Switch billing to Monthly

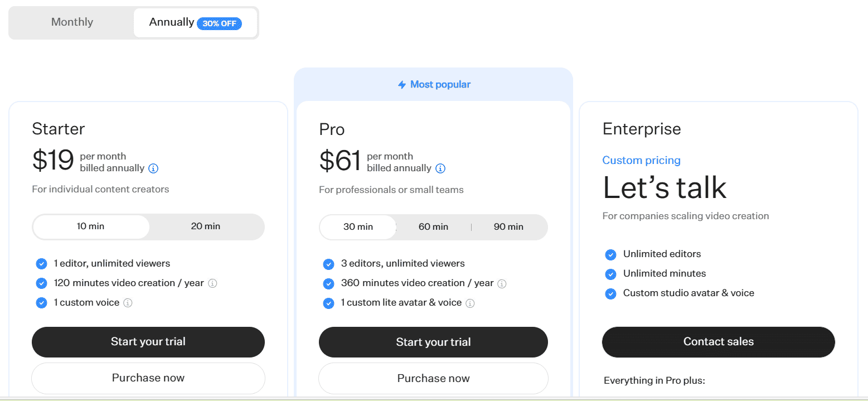coord(72,22)
